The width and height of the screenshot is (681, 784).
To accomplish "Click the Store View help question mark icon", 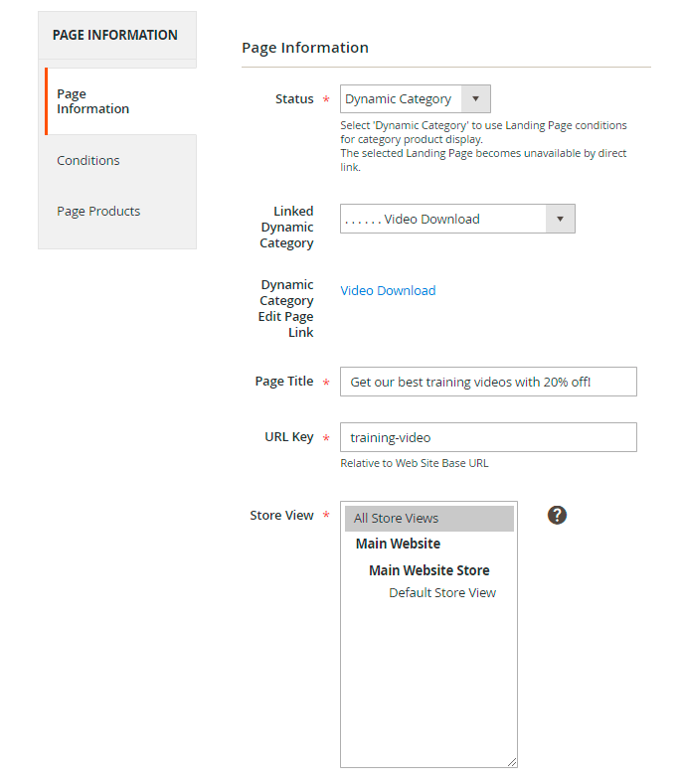I will [x=557, y=515].
